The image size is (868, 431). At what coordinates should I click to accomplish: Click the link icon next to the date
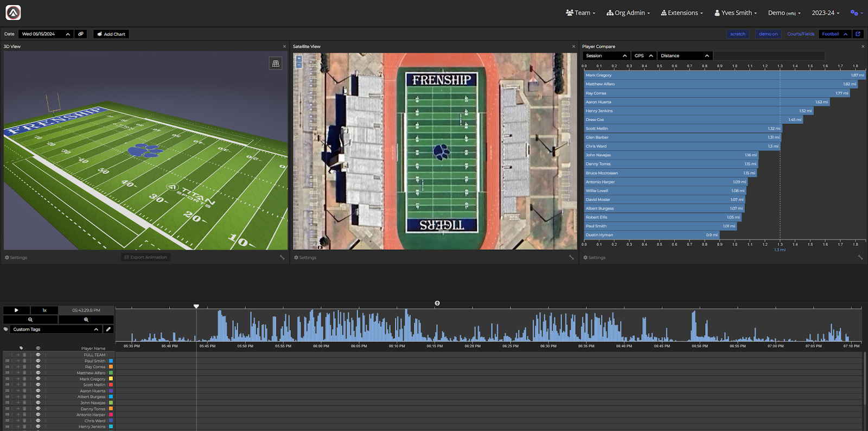tap(81, 34)
